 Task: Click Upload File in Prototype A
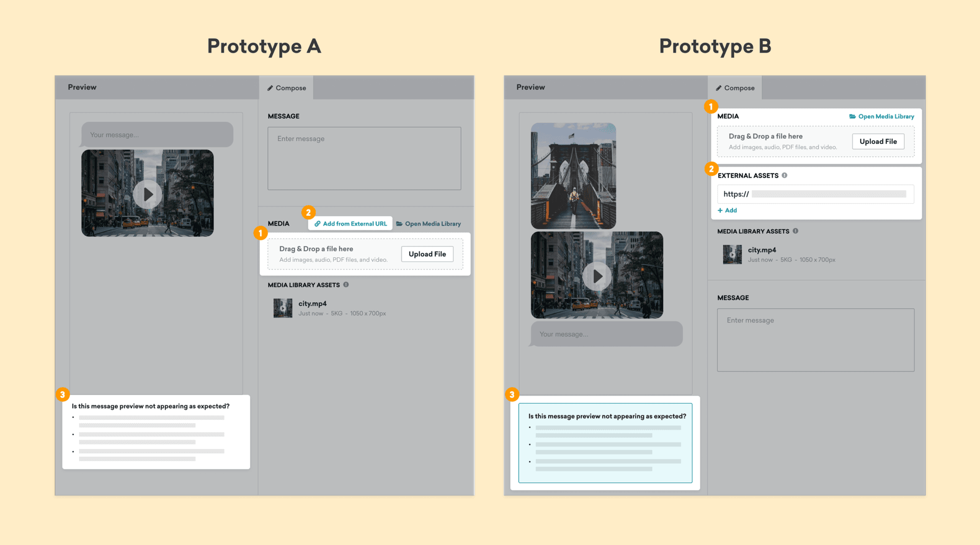click(427, 254)
